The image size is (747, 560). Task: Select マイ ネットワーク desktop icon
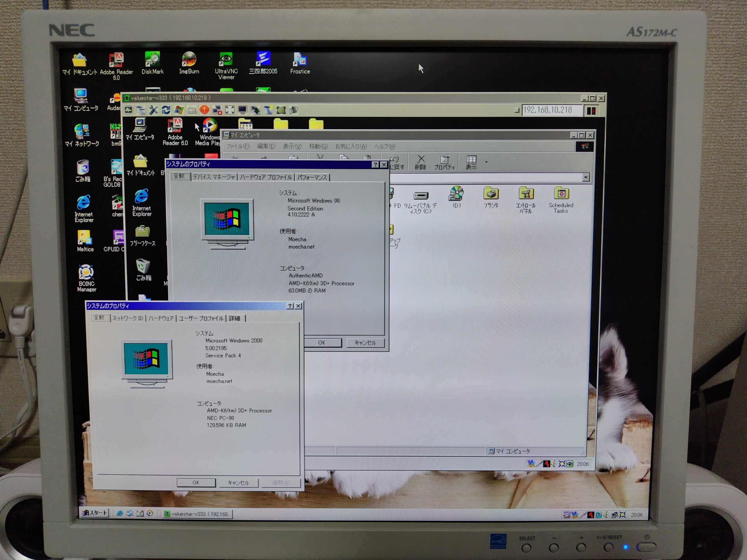pos(82,135)
